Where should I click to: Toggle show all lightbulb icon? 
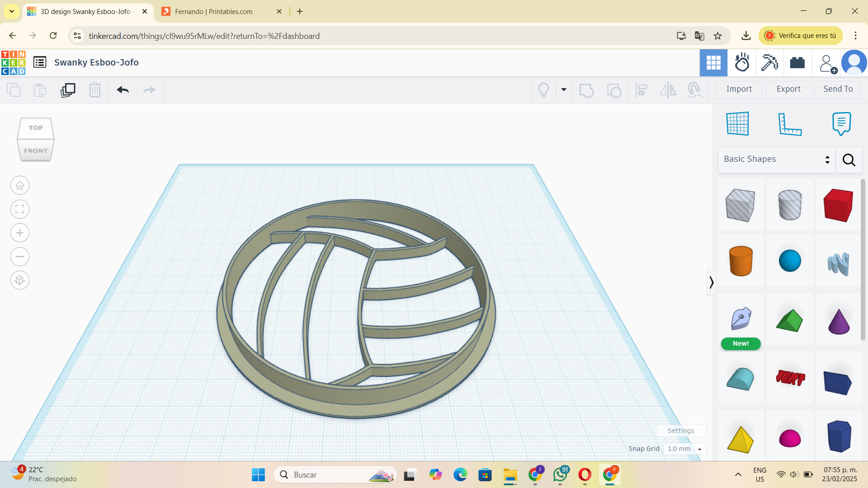click(543, 90)
